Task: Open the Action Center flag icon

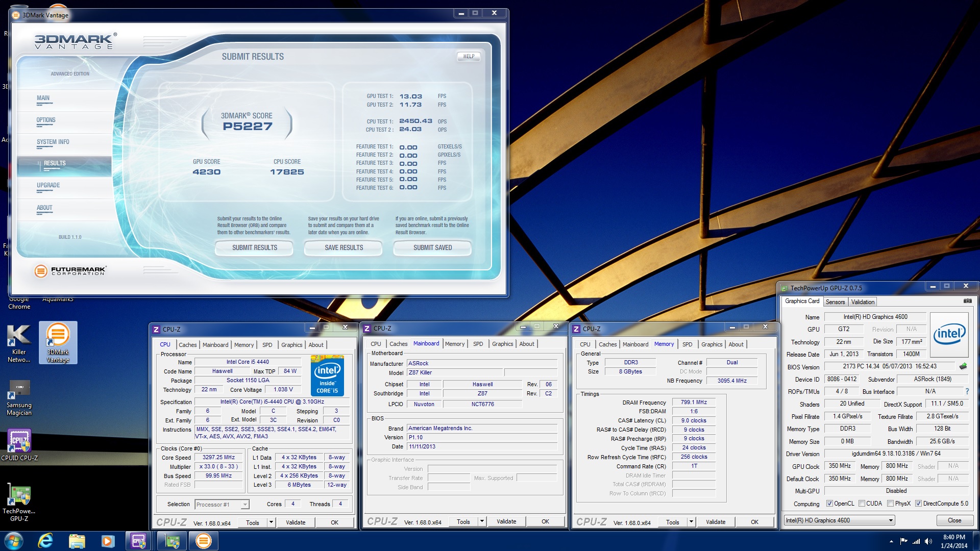Action: (903, 541)
